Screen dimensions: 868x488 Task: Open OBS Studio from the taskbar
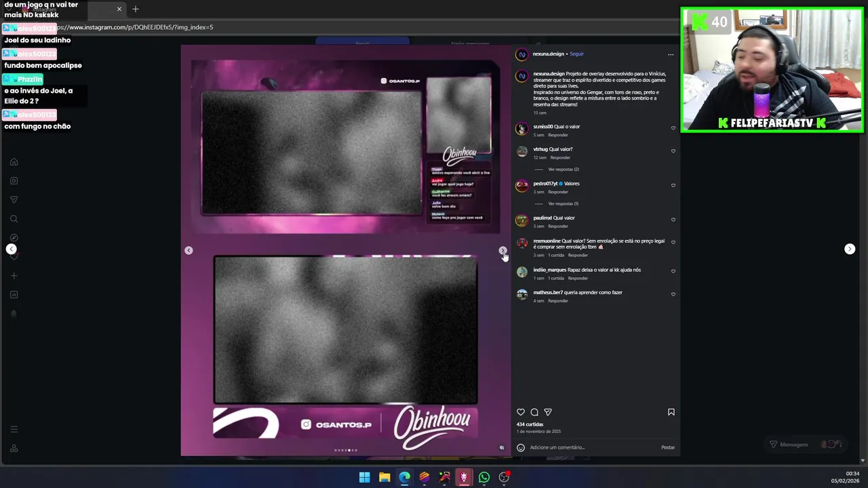pyautogui.click(x=504, y=477)
